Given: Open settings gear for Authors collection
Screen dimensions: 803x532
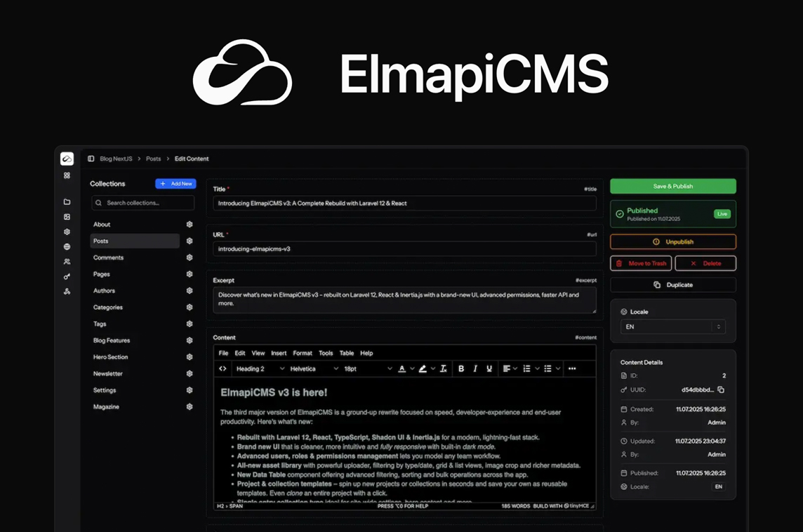Looking at the screenshot, I should click(190, 291).
